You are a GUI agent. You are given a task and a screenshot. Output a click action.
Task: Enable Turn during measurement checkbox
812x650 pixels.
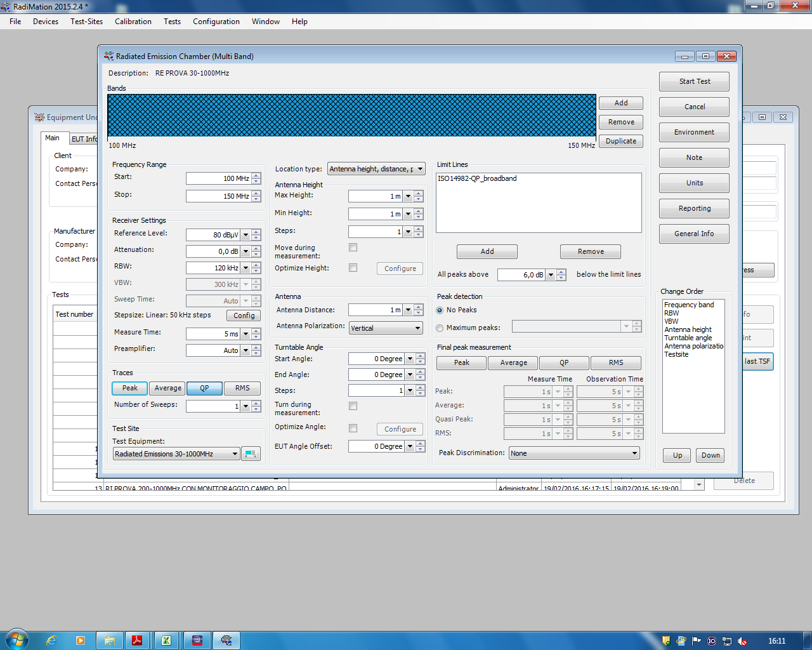click(353, 406)
